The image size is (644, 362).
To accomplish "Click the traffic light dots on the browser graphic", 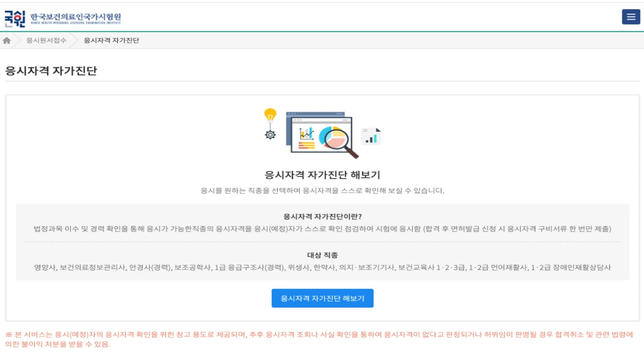I will [x=298, y=120].
